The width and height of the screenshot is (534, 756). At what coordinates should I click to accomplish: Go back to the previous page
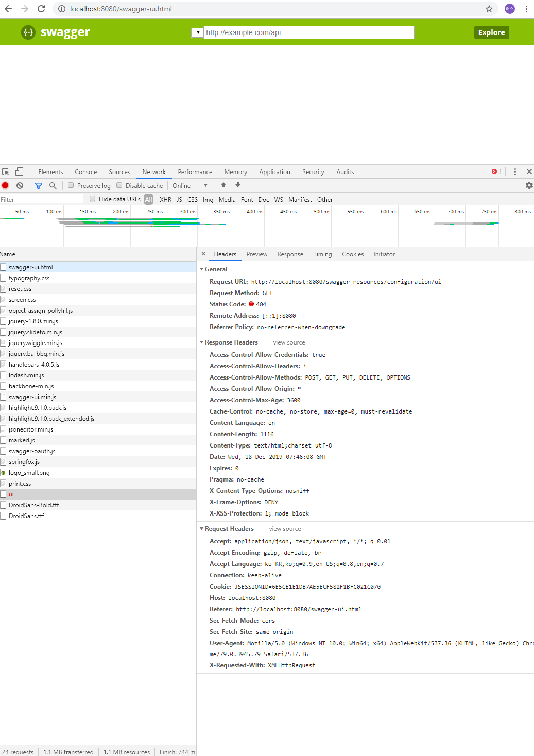pos(8,9)
